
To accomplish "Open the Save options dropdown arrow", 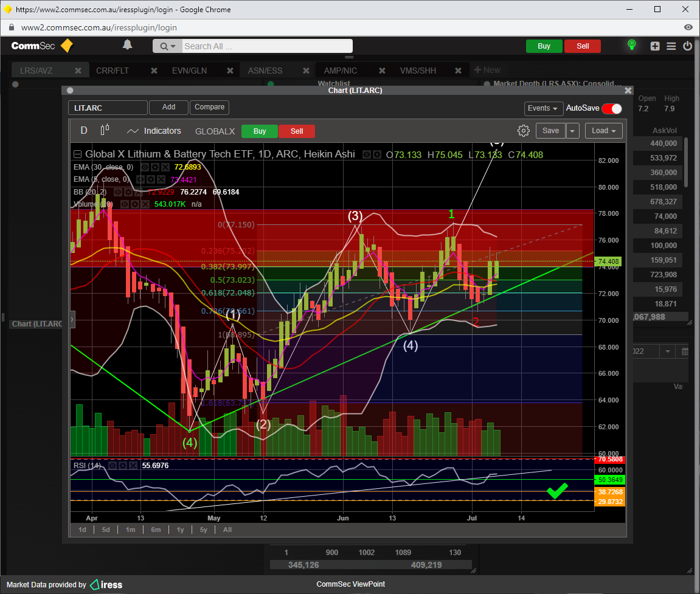I will click(572, 131).
